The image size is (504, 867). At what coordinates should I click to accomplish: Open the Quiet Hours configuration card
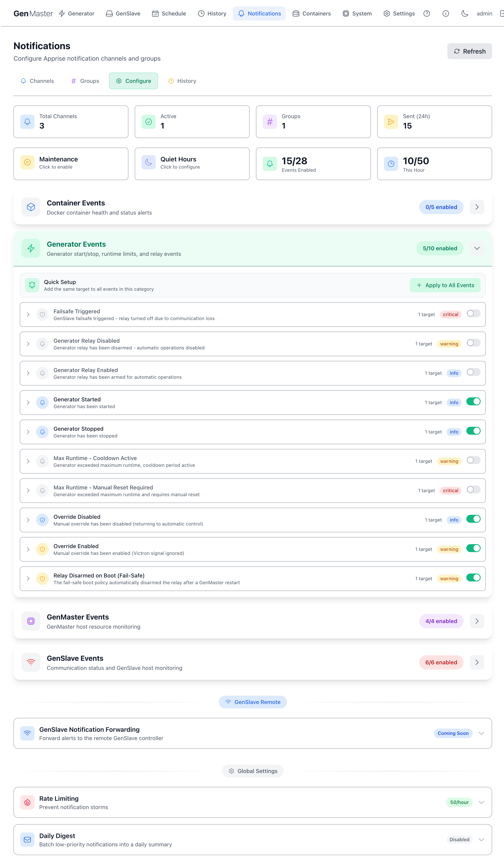(x=192, y=164)
